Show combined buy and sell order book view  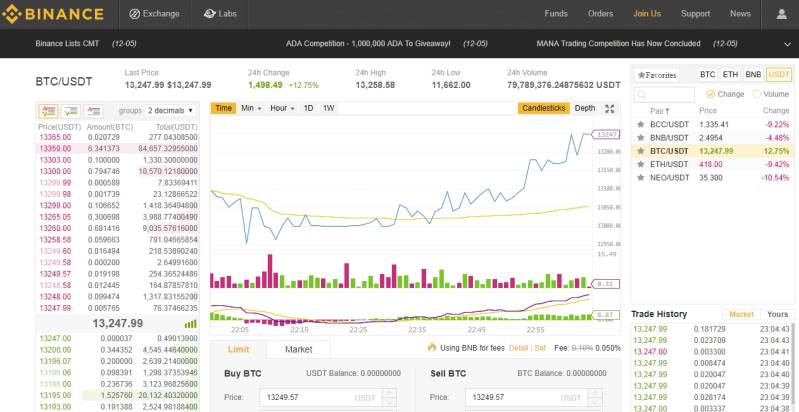pos(48,111)
